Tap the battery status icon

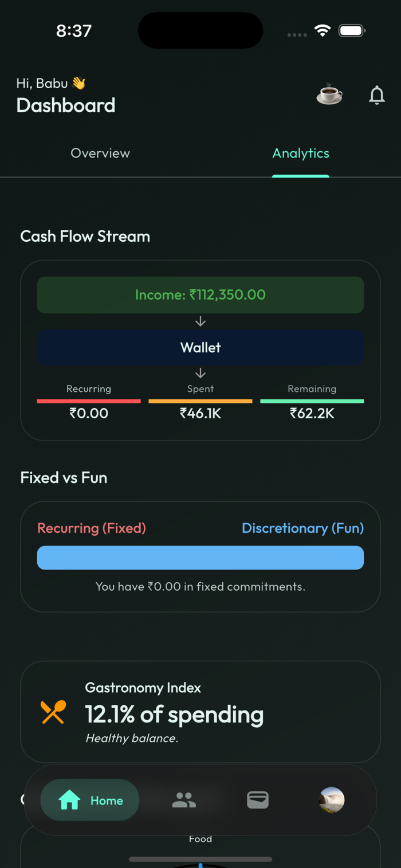click(352, 31)
